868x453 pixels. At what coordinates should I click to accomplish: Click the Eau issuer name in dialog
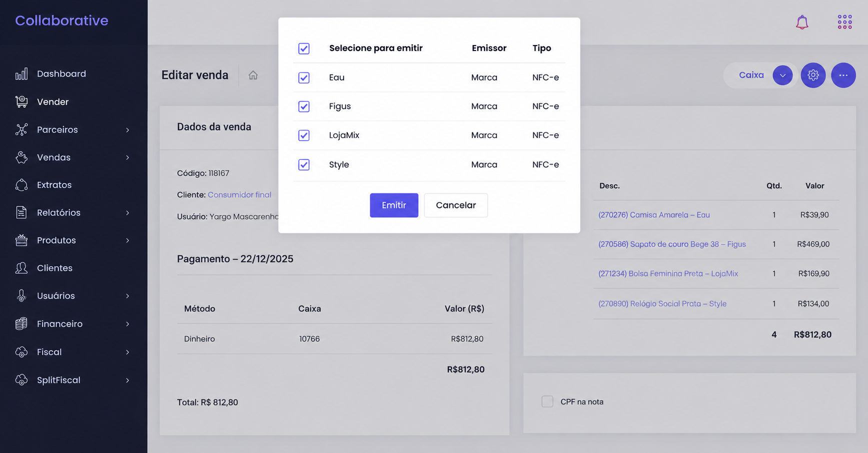(337, 77)
